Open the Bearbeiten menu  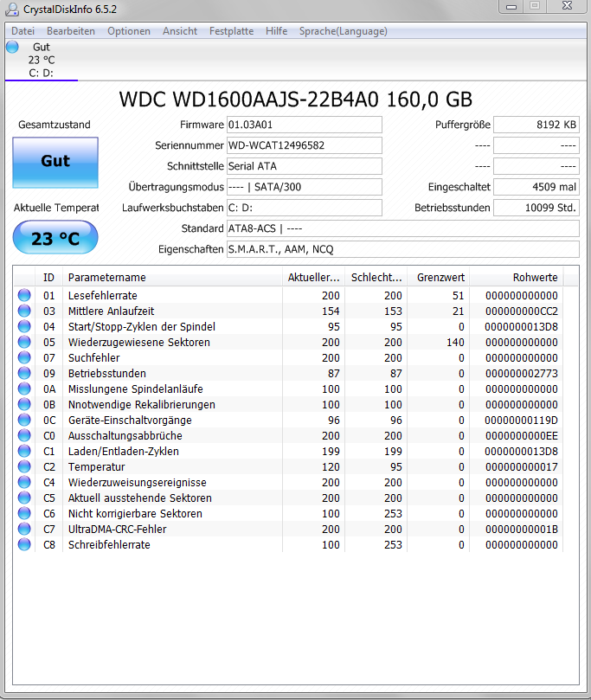coord(71,31)
